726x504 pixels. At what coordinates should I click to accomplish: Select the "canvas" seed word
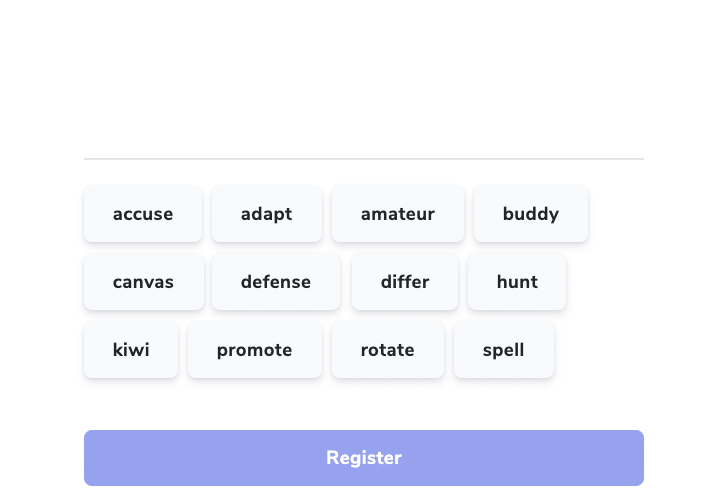click(144, 282)
